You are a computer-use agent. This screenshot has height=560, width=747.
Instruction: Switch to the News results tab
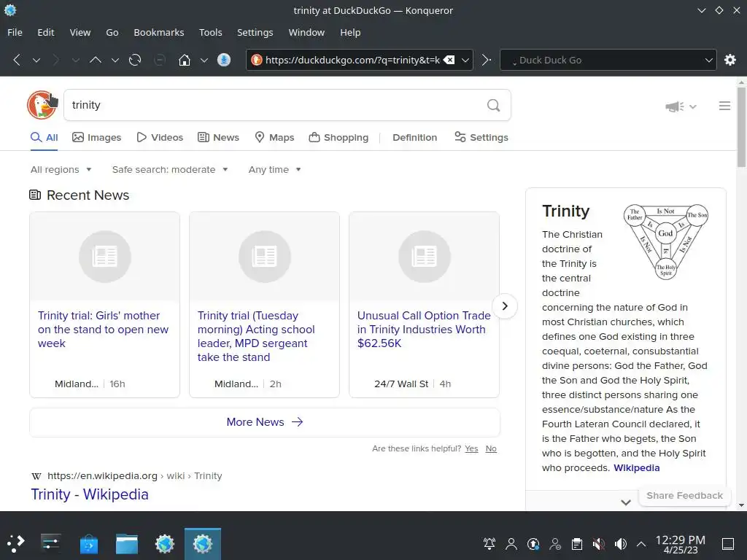pos(218,137)
